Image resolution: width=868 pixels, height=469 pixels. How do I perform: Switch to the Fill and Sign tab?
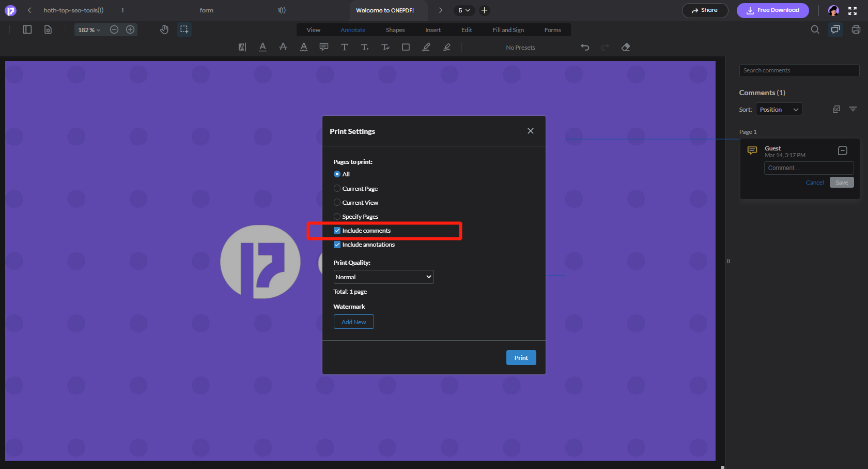tap(508, 30)
